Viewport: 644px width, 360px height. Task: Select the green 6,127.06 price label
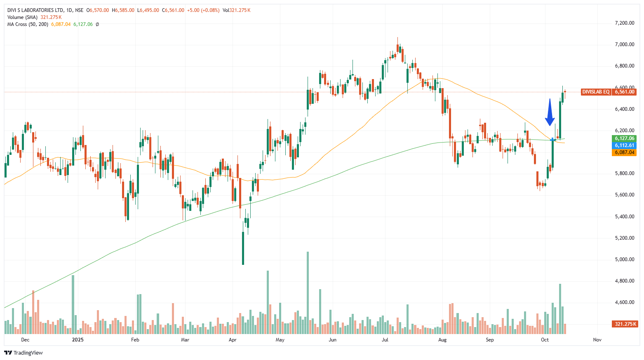pyautogui.click(x=625, y=138)
